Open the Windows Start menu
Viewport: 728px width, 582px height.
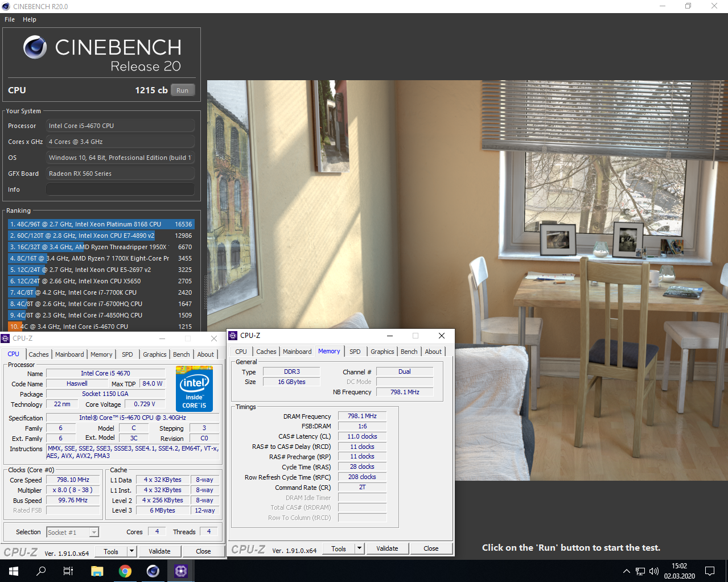(14, 571)
